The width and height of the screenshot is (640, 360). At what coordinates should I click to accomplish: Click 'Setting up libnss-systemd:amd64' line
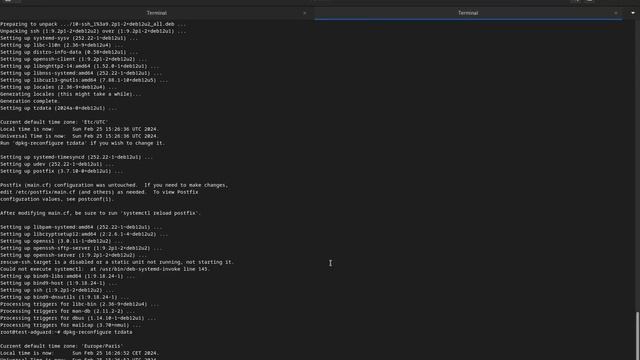81,73
